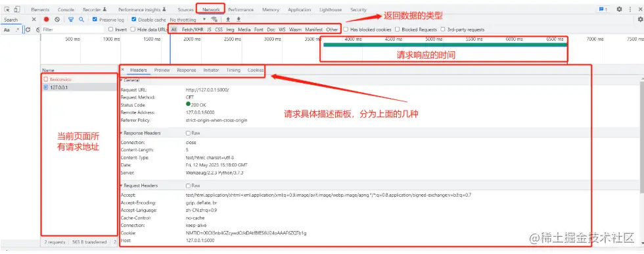Viewport: 644px width, 254px height.
Task: Click the Filter text input
Action: 73,30
